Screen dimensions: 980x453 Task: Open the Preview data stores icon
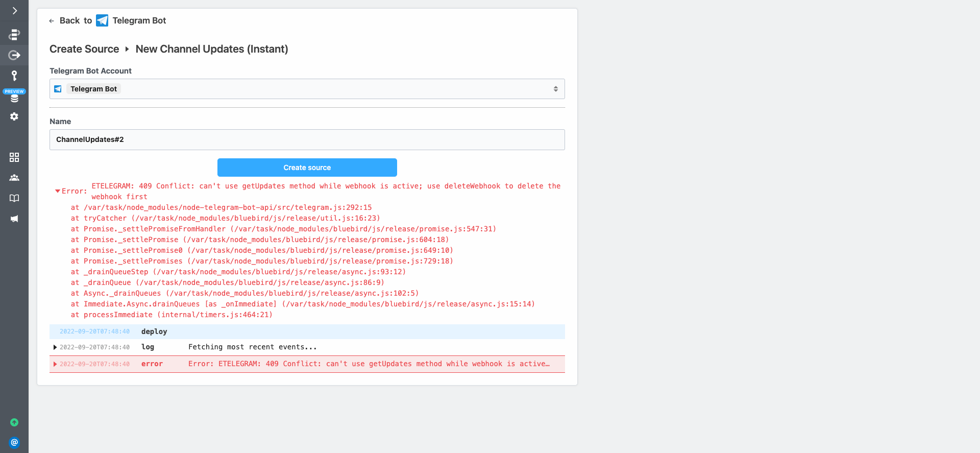[14, 96]
